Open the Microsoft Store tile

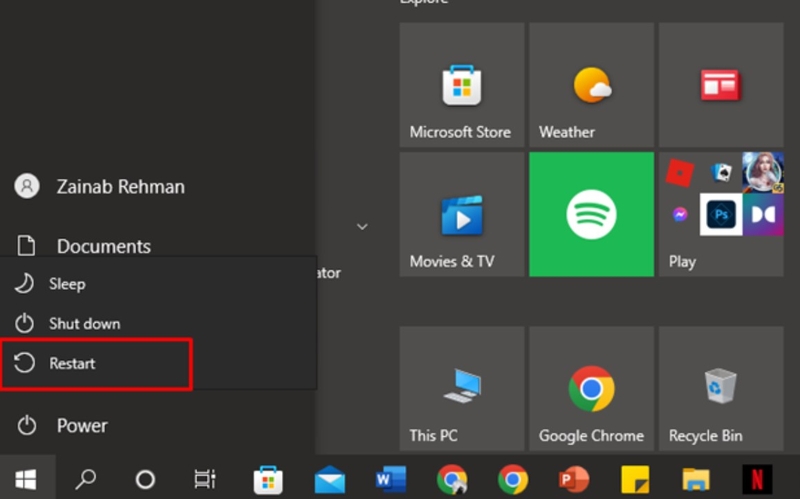coord(462,85)
